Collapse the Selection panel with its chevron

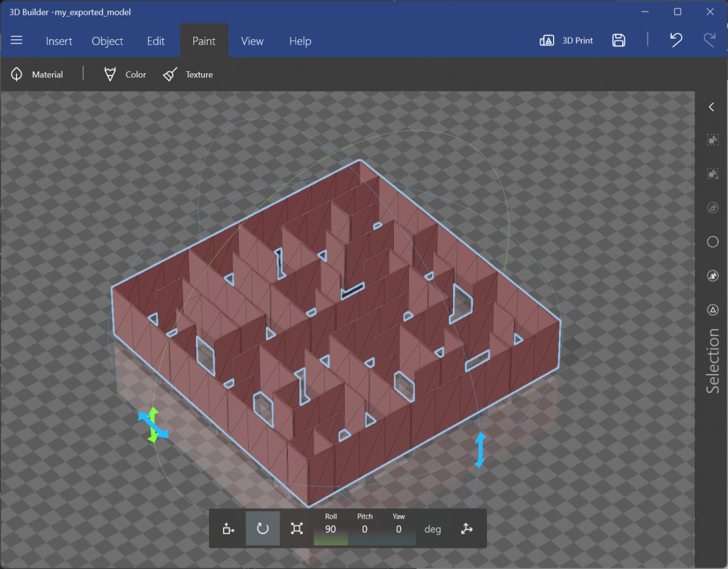[x=712, y=107]
